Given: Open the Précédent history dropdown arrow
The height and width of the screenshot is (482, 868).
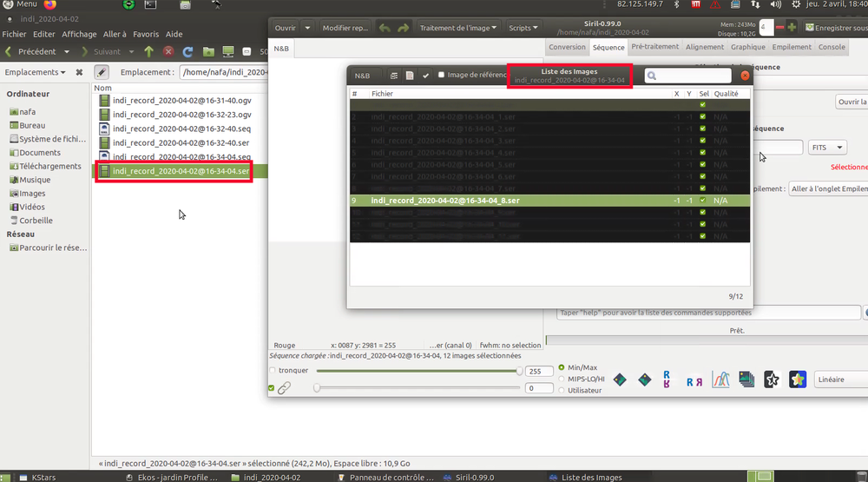Looking at the screenshot, I should pyautogui.click(x=67, y=51).
